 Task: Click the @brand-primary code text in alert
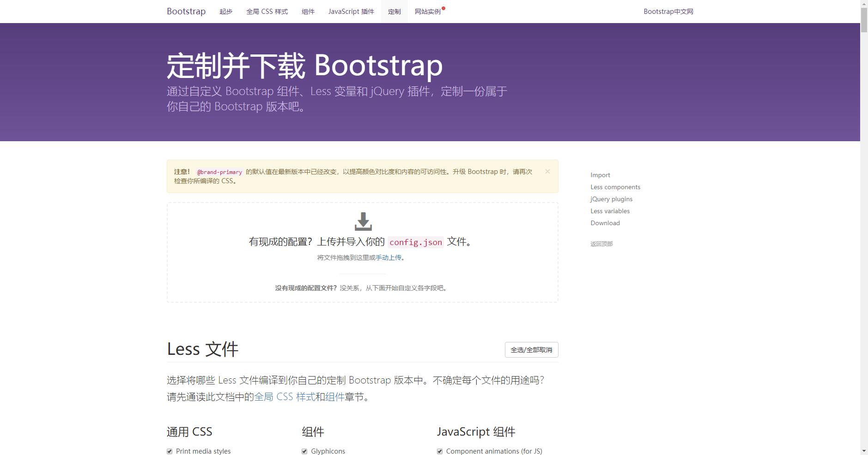pos(219,172)
